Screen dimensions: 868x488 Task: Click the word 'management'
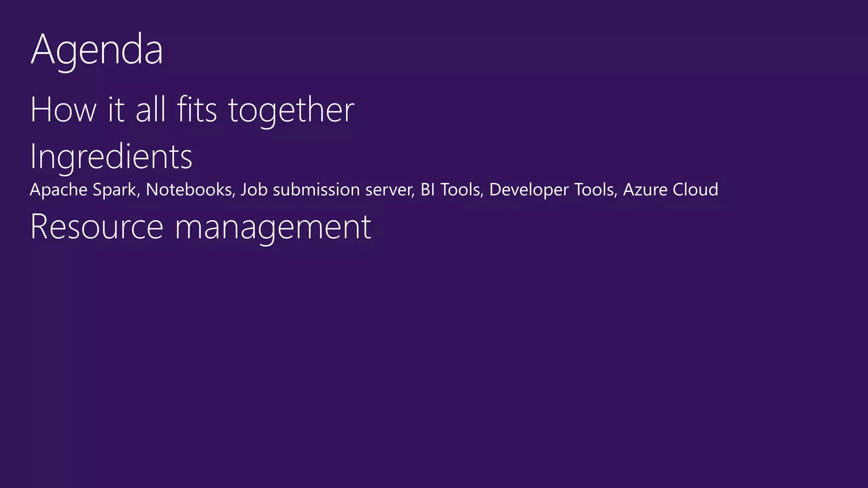273,229
